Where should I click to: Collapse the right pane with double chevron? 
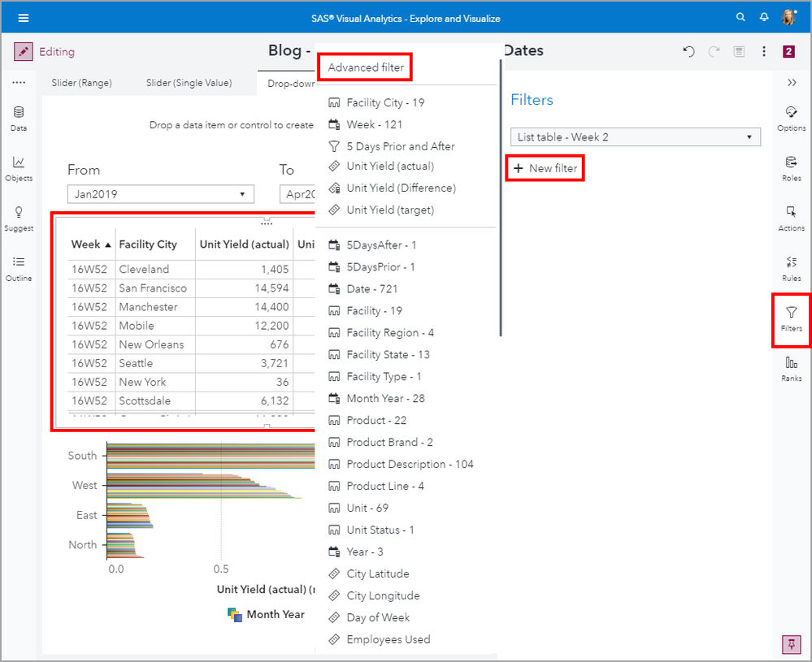791,83
